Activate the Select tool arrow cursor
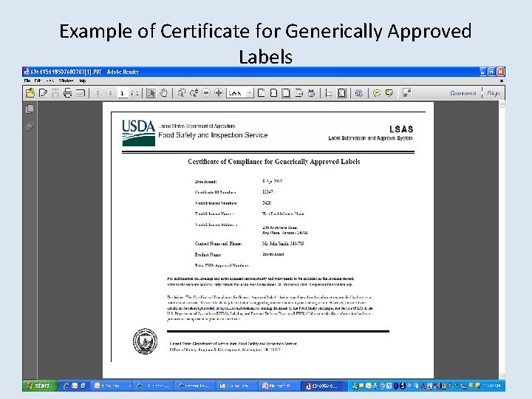Viewport: 532px width, 399px height. pyautogui.click(x=151, y=92)
